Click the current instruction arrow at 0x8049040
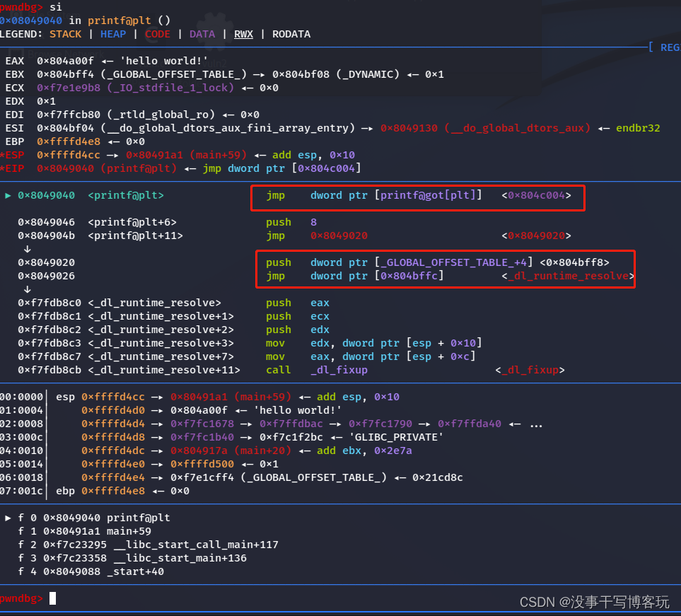 pos(7,195)
